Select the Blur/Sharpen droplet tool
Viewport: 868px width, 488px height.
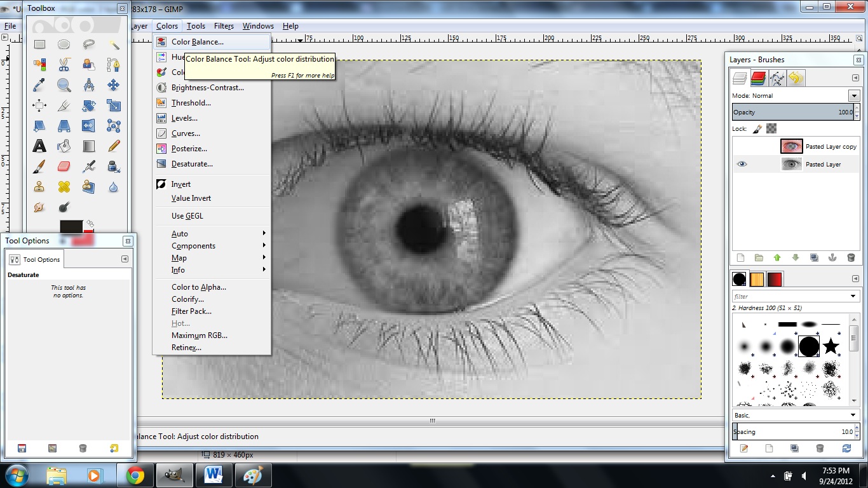(x=114, y=187)
